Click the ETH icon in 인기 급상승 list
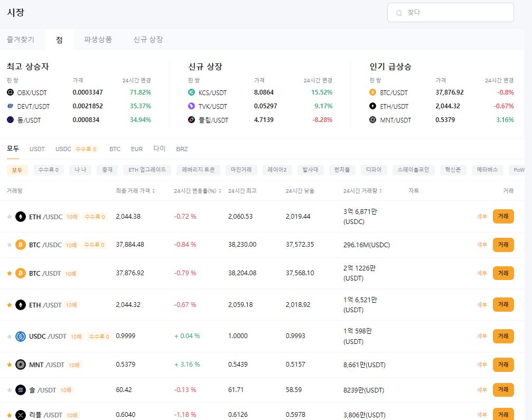Image resolution: width=532 pixels, height=420 pixels. (372, 106)
